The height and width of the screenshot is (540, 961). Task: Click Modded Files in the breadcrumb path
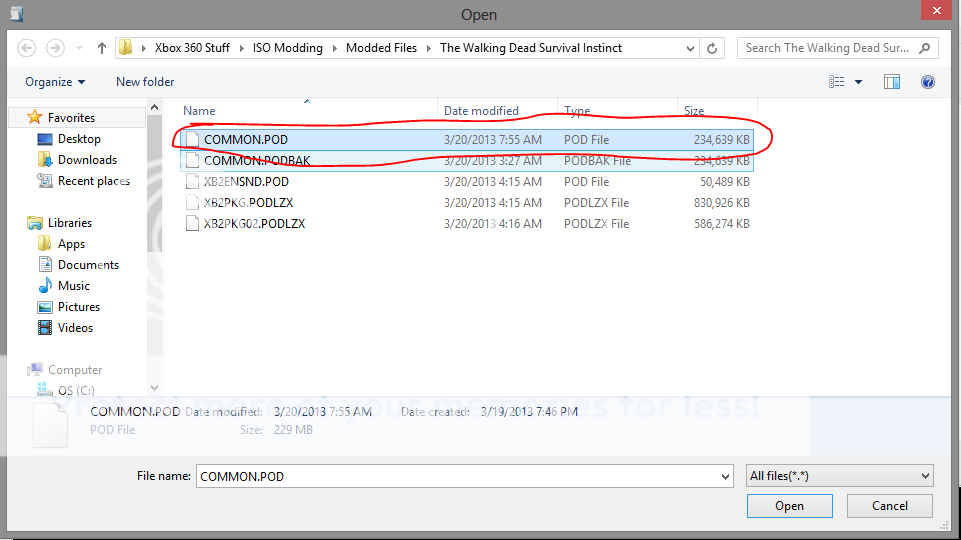tap(382, 48)
